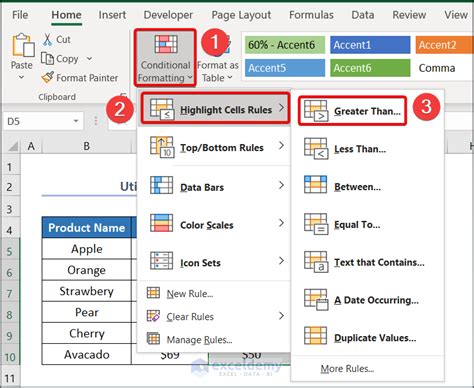
Task: Choose Less Than... menu entry
Action: pyautogui.click(x=368, y=149)
